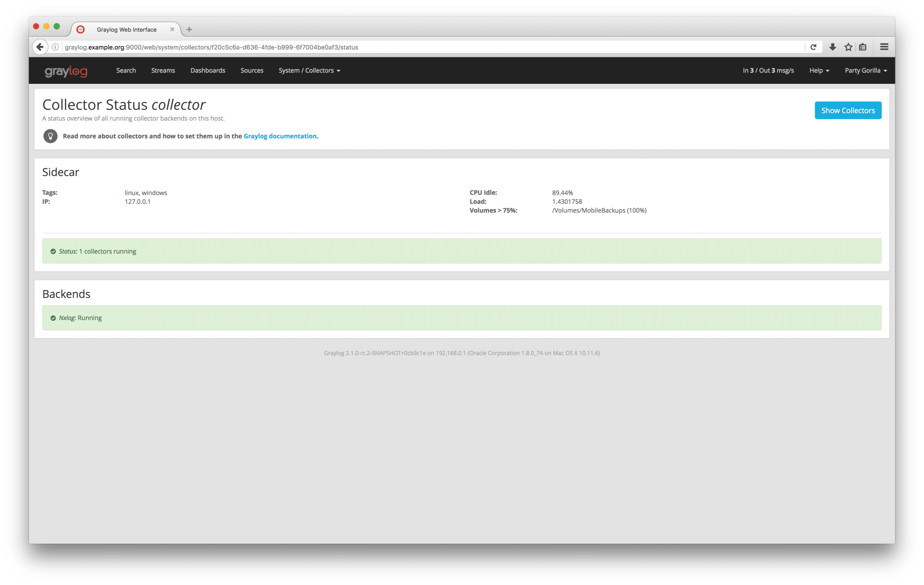Open a new browser tab with plus
924x585 pixels.
[189, 30]
